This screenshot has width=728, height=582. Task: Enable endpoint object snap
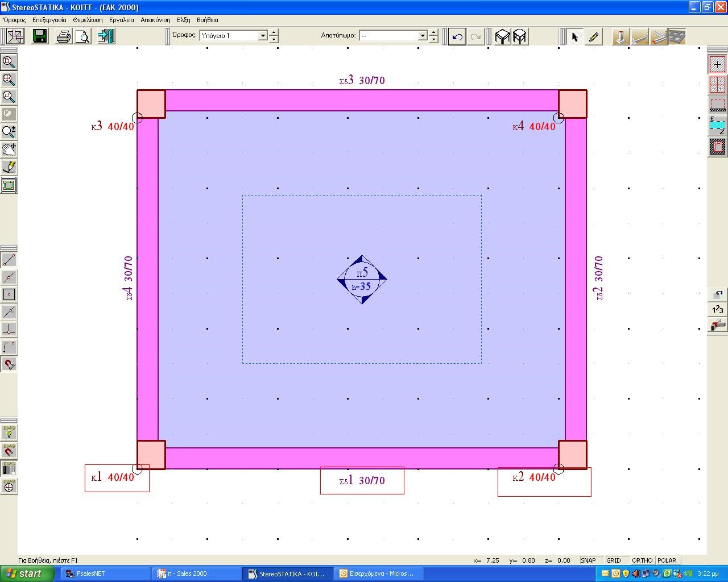point(9,260)
